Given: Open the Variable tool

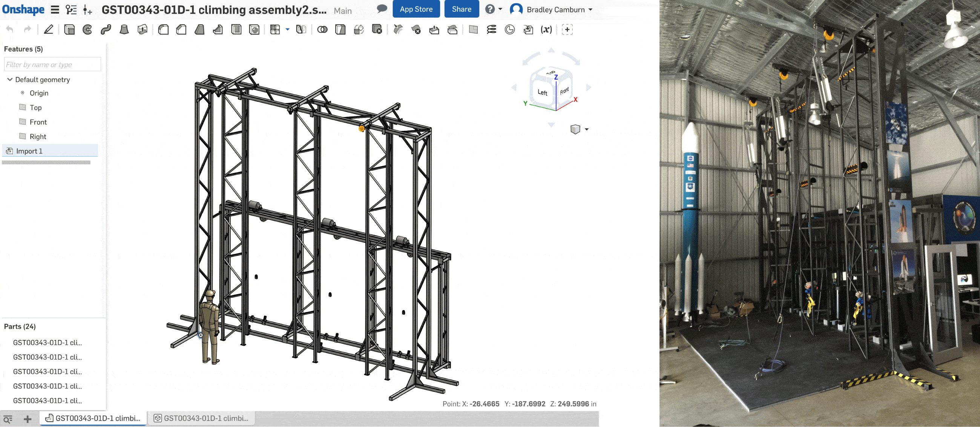Looking at the screenshot, I should [547, 29].
